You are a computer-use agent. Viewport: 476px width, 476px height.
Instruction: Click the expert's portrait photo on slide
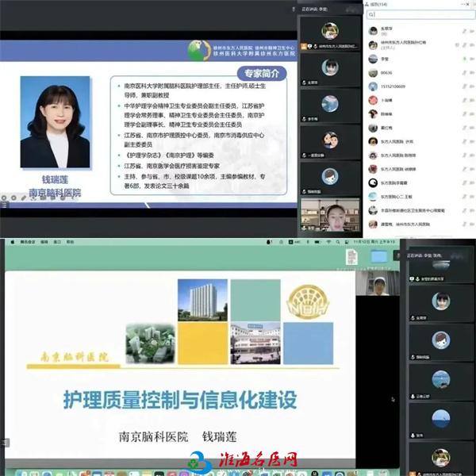[55, 122]
